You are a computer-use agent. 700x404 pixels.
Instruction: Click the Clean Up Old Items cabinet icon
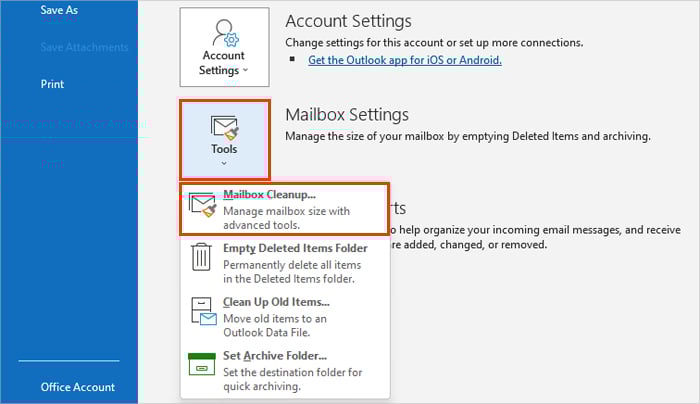point(203,310)
